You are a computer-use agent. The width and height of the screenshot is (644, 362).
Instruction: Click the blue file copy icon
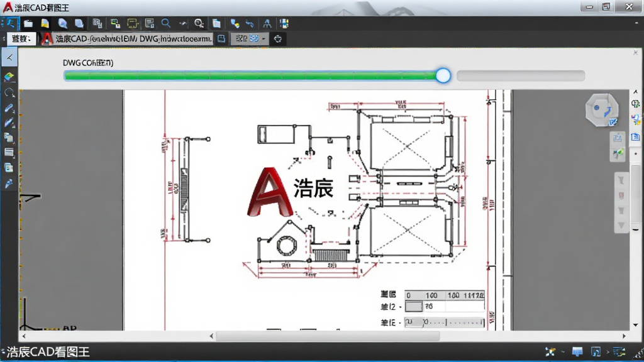(216, 24)
